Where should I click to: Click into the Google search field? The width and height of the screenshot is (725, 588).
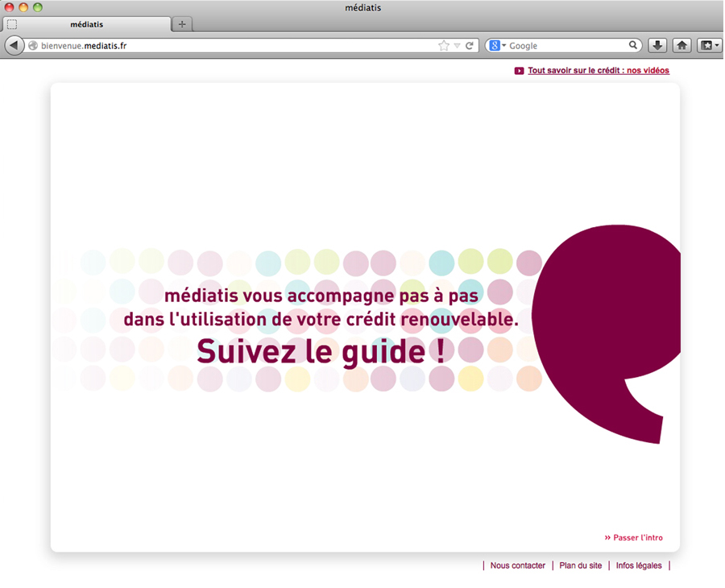click(566, 46)
